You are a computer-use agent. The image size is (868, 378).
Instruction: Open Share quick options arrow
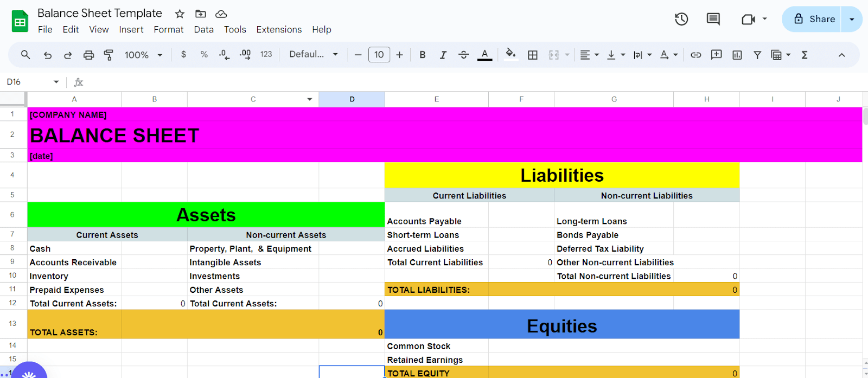point(852,19)
